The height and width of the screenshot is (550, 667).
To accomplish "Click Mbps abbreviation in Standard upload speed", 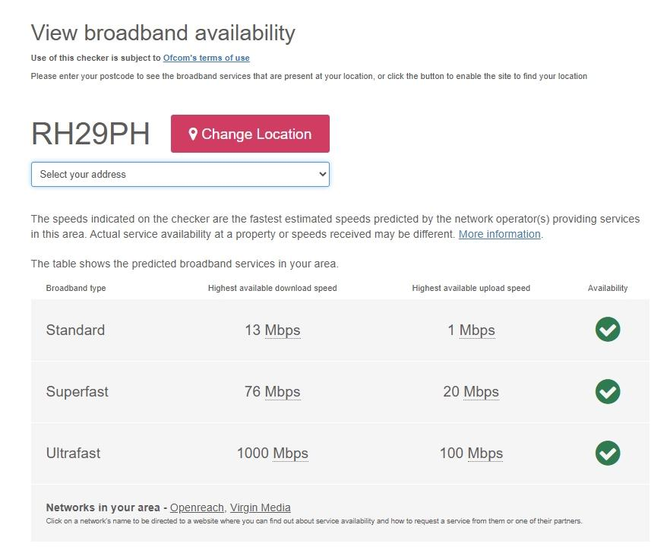I will pyautogui.click(x=477, y=330).
